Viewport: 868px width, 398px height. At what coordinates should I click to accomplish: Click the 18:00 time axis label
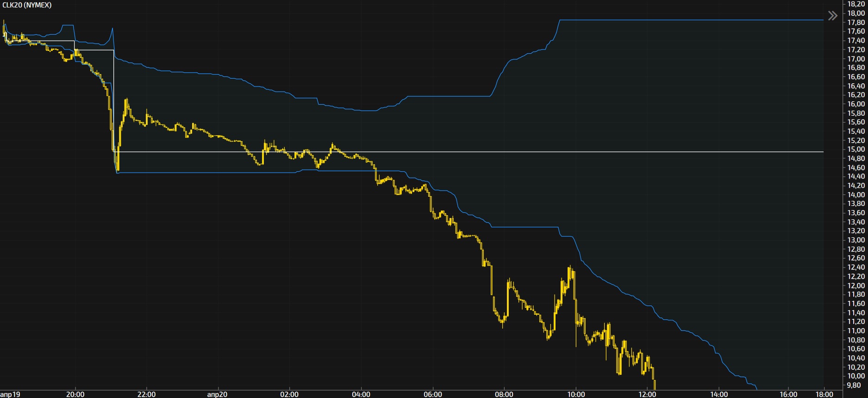click(x=824, y=394)
